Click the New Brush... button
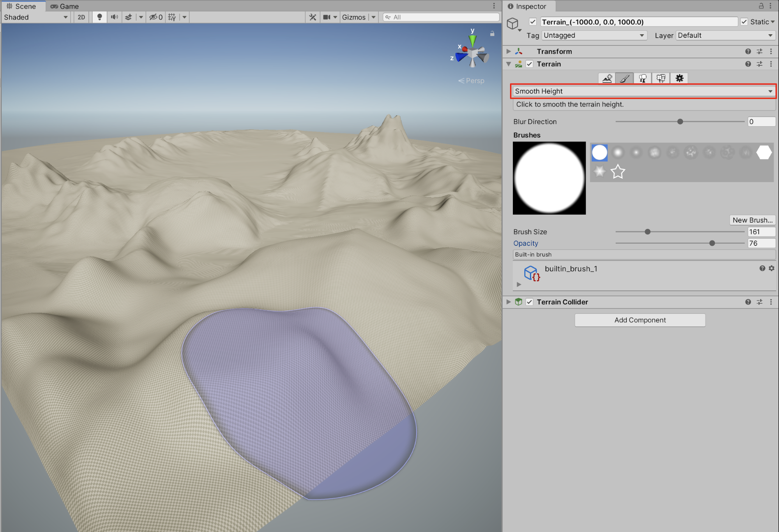Viewport: 779px width, 532px height. [x=752, y=220]
